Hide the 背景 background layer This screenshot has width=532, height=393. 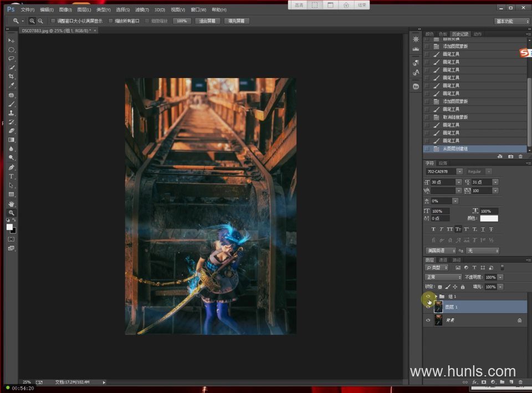[428, 320]
